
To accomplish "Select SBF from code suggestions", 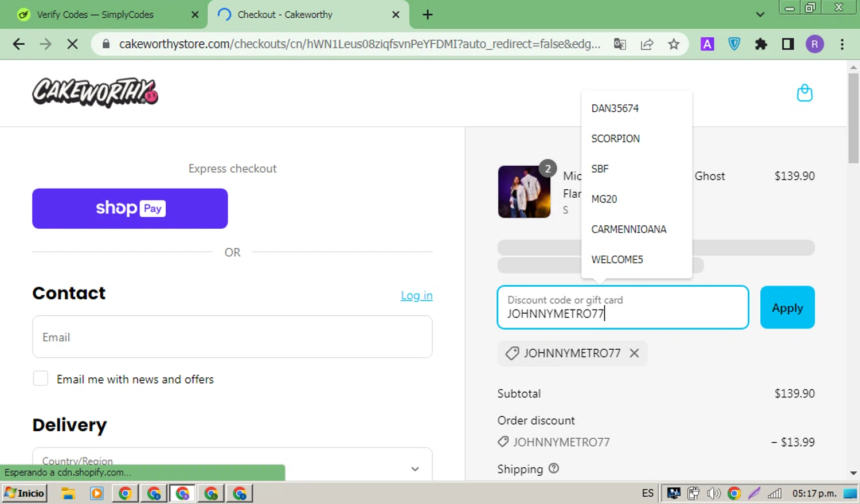I will (600, 169).
